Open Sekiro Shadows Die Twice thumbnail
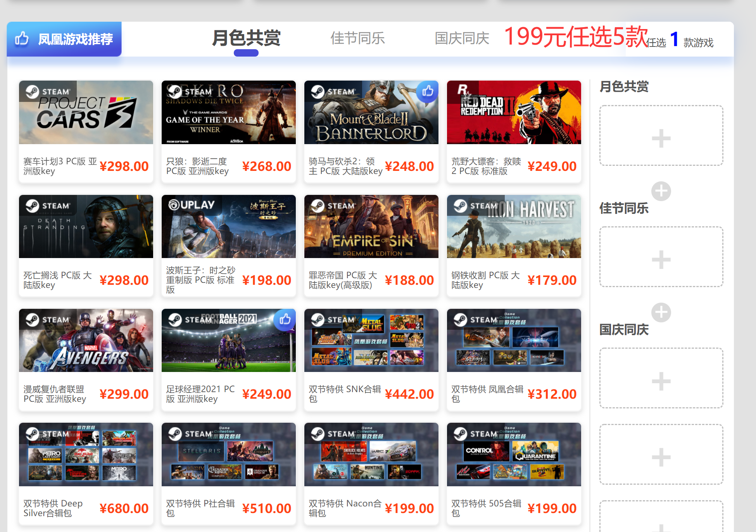The height and width of the screenshot is (532, 756). point(229,112)
